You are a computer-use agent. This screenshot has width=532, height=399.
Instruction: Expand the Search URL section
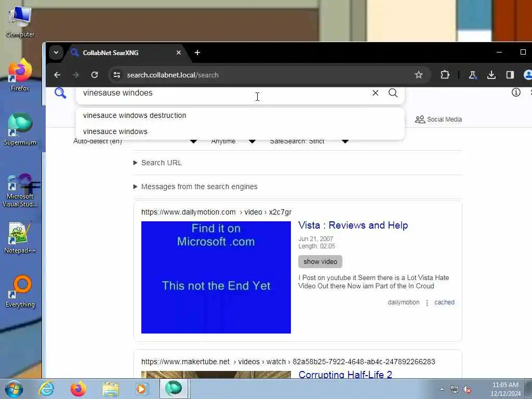point(158,163)
